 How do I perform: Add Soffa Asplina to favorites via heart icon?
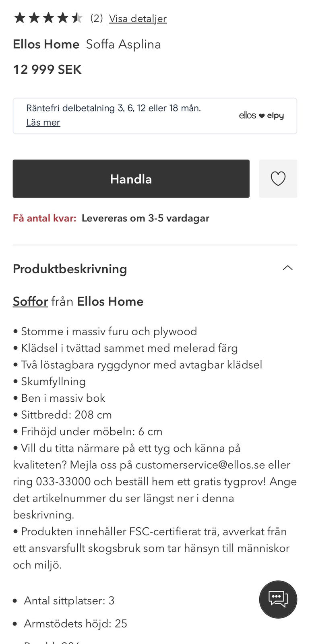[x=278, y=179]
